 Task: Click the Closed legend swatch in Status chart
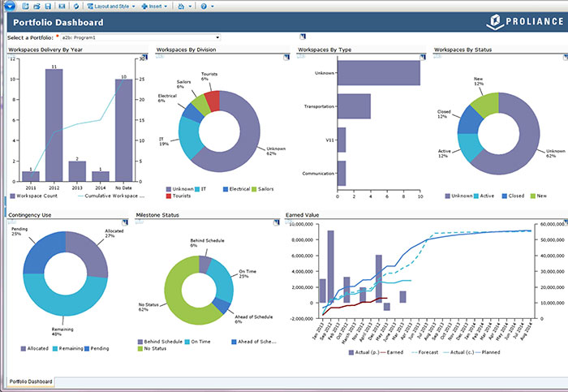[504, 196]
